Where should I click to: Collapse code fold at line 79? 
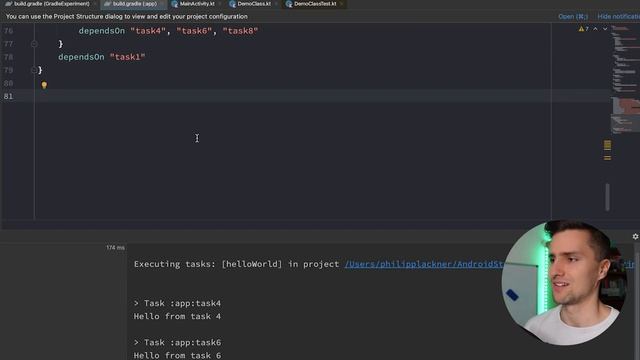(x=34, y=70)
